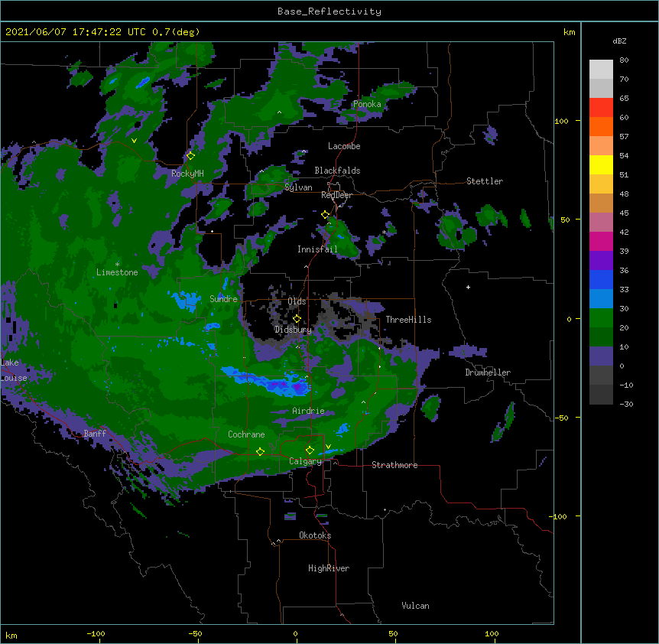The height and width of the screenshot is (644, 659).
Task: Click the Innisfail label
Action: coord(317,249)
